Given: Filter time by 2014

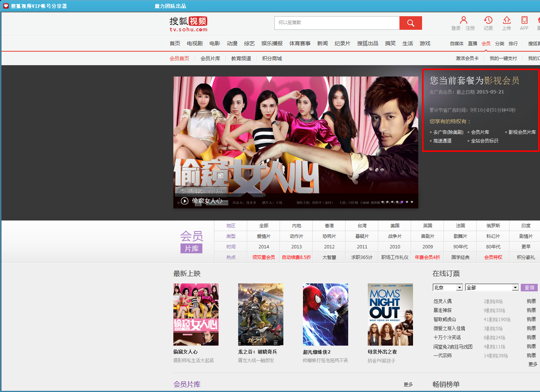Looking at the screenshot, I should (264, 247).
